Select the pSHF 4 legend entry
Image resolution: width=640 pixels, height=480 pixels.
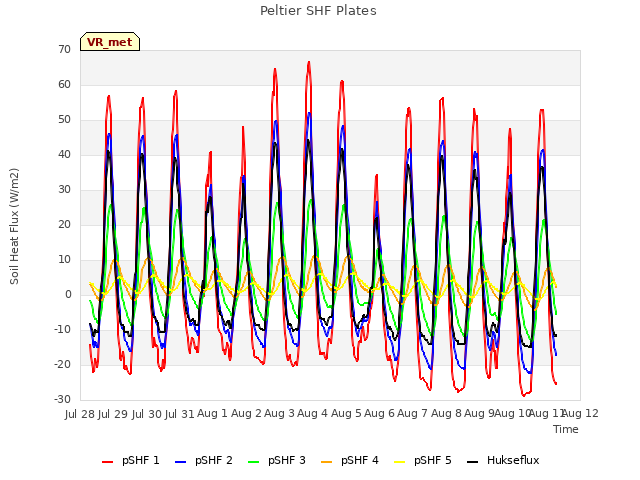(x=350, y=460)
